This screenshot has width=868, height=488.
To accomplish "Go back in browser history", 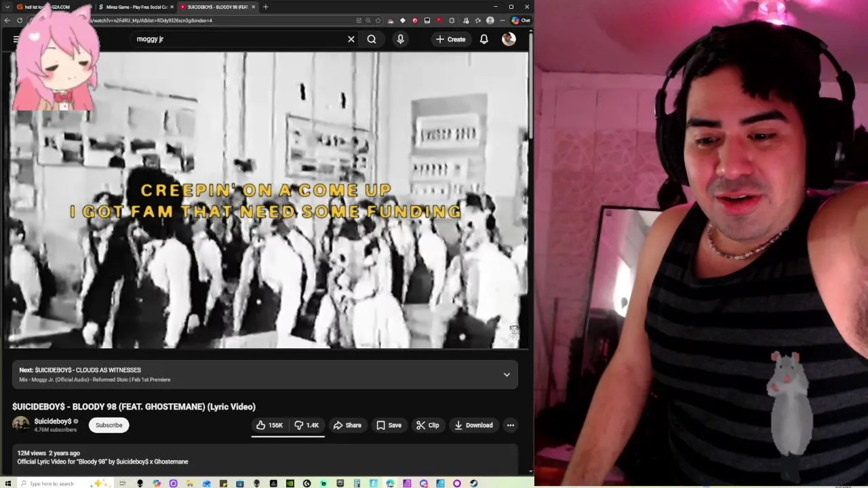I will [x=7, y=20].
